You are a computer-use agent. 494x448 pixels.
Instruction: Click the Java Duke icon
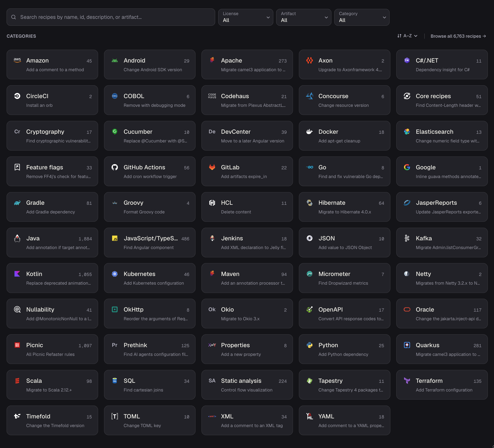pyautogui.click(x=17, y=238)
